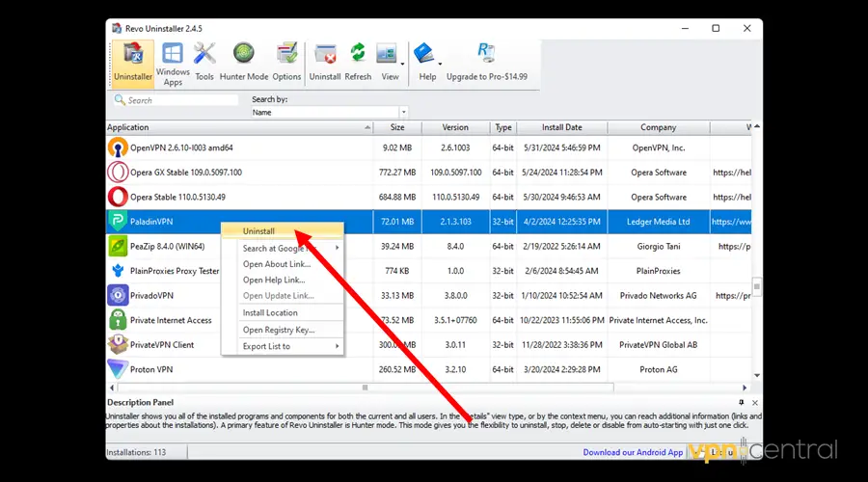Viewport: 868px width, 482px height.
Task: Pin the Description Panel
Action: click(742, 402)
